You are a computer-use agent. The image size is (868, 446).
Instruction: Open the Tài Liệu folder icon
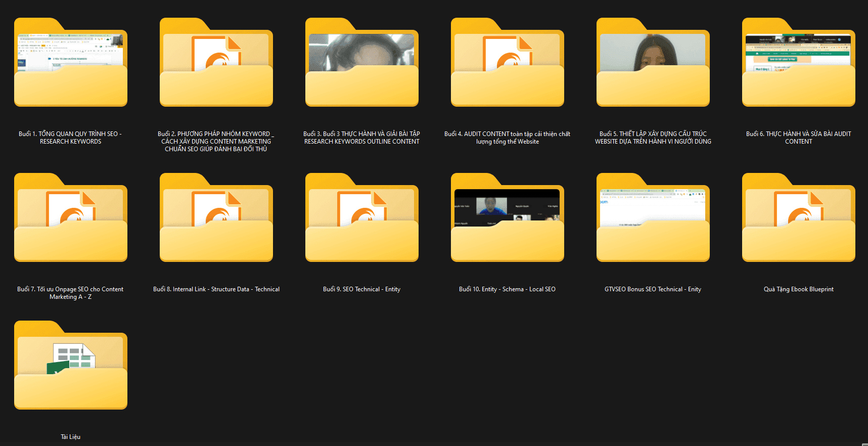[x=71, y=365]
